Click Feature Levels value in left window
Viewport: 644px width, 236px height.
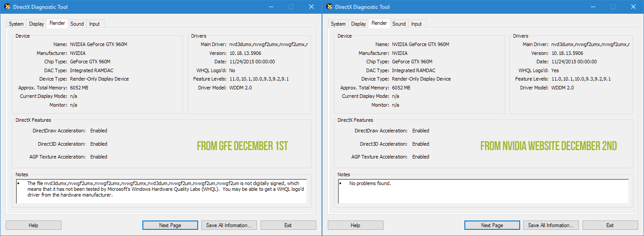[x=259, y=79]
